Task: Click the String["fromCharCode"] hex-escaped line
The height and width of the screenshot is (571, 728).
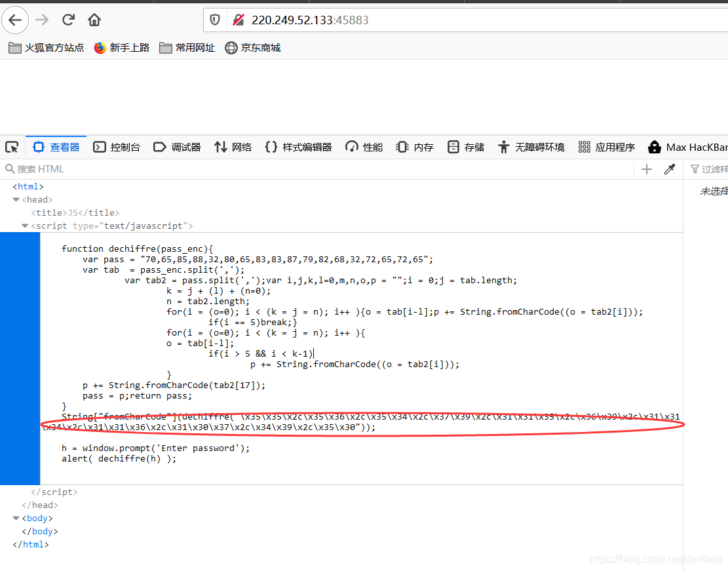Action: (x=362, y=422)
